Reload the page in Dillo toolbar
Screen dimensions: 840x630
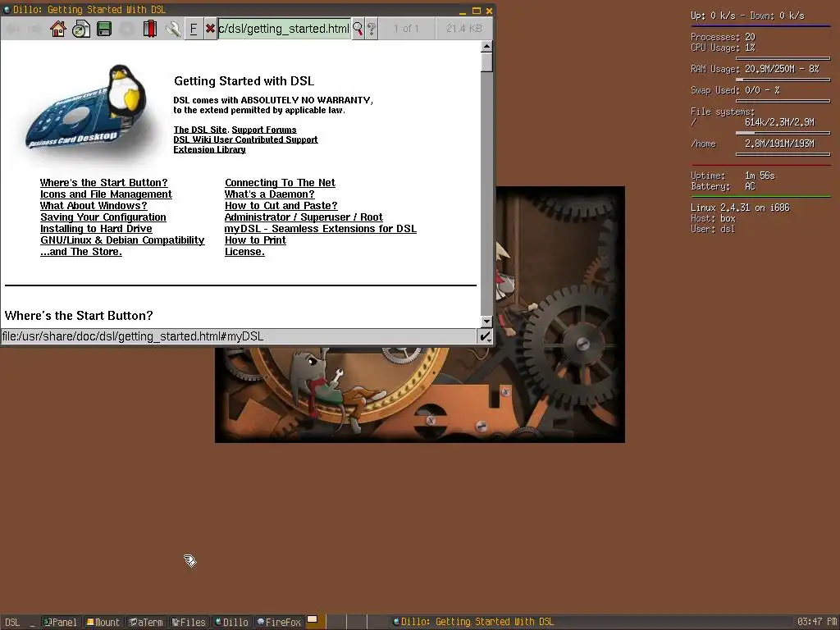pos(81,29)
